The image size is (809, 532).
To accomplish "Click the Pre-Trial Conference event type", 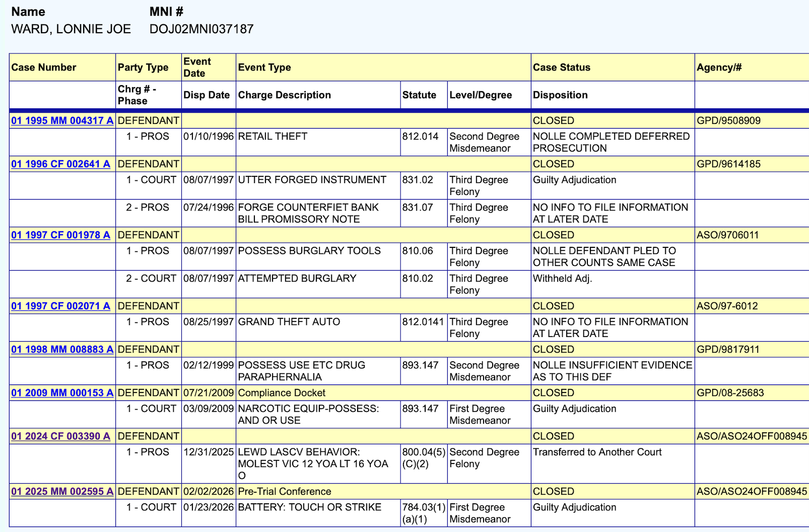I will (285, 491).
